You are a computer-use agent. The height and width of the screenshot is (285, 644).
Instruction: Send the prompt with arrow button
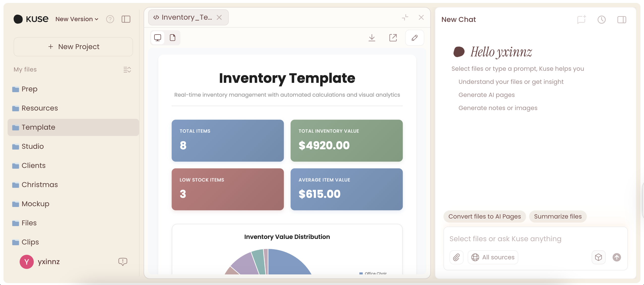tap(617, 257)
